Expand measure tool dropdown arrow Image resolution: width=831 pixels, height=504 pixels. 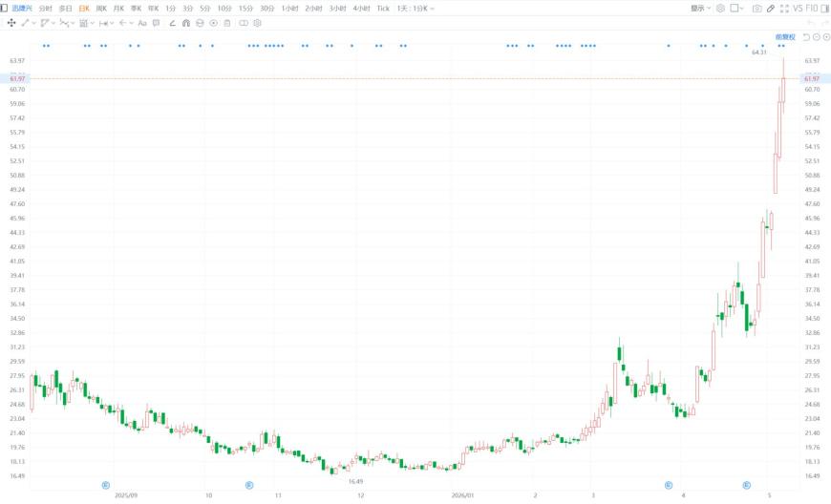pos(112,23)
